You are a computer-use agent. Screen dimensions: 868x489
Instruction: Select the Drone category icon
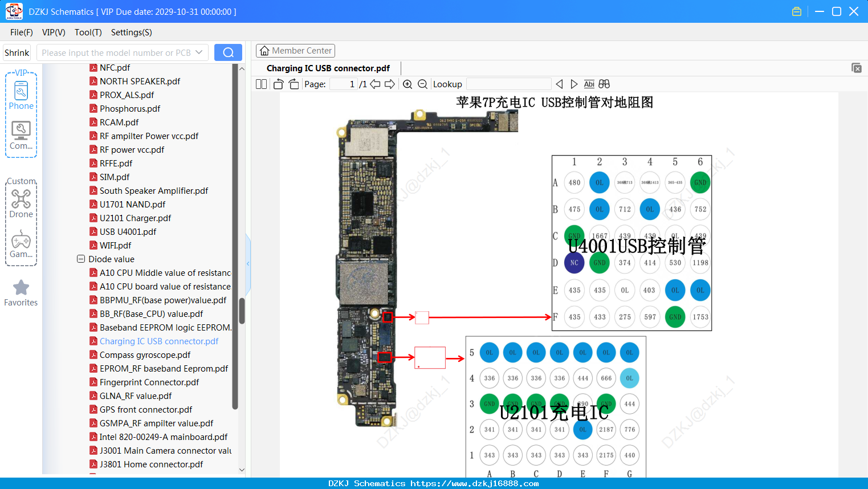[x=21, y=203]
